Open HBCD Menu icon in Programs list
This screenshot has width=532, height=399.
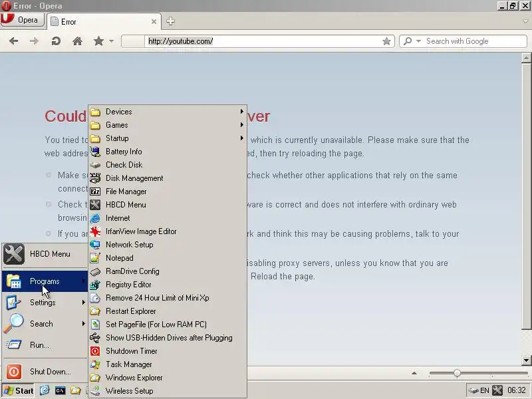[x=95, y=205]
